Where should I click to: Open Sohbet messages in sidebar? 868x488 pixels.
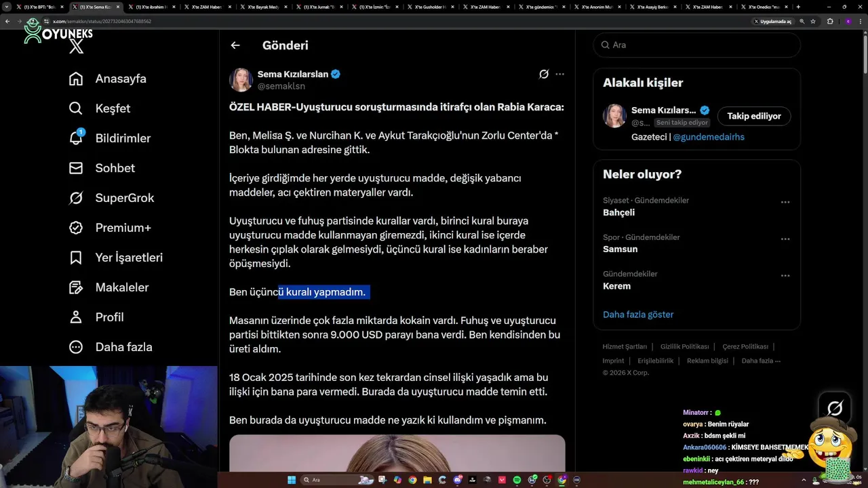(102, 168)
